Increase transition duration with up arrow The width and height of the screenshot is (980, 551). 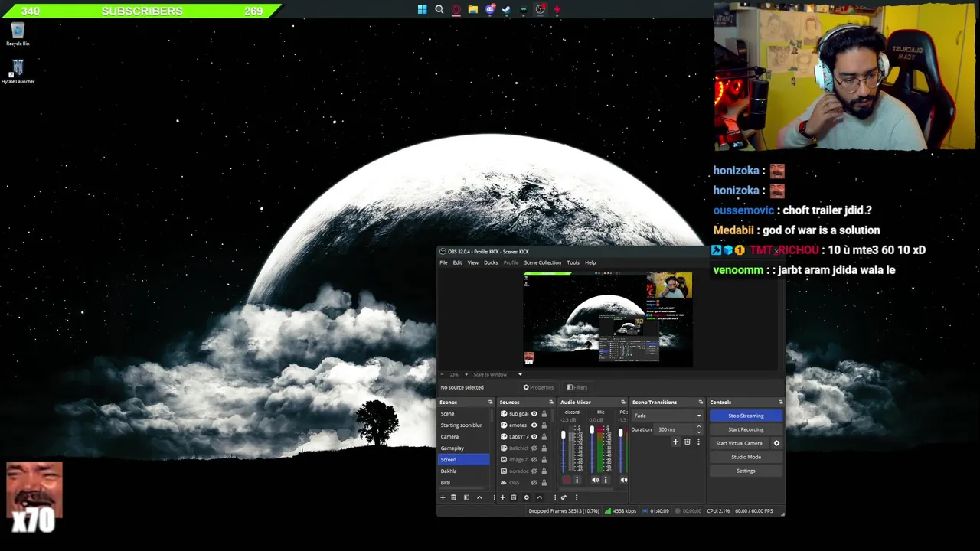click(698, 427)
